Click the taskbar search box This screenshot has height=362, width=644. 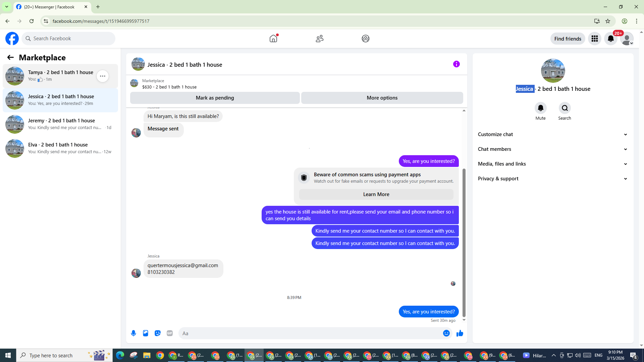64,355
